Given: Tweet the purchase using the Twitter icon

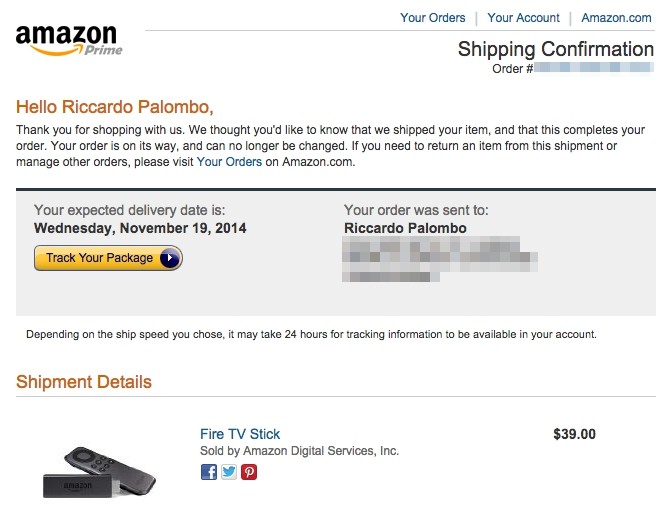Looking at the screenshot, I should (229, 472).
